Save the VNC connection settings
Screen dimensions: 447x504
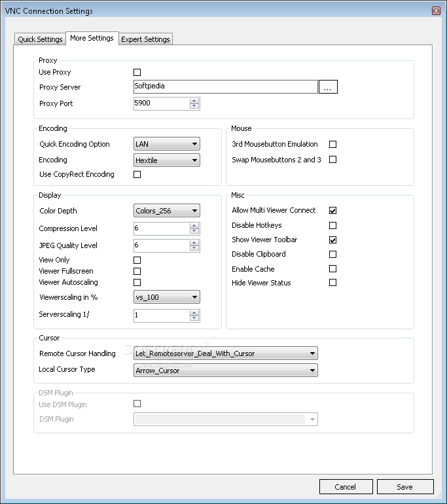click(x=405, y=487)
